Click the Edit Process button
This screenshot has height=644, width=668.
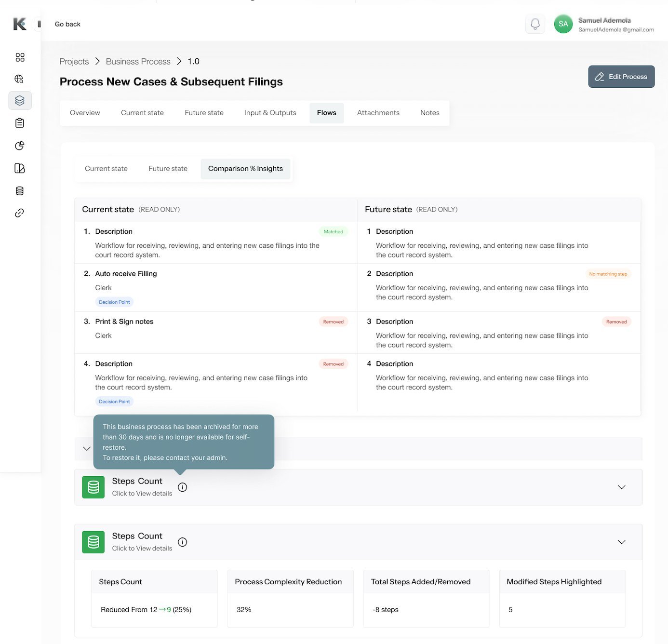coord(621,76)
